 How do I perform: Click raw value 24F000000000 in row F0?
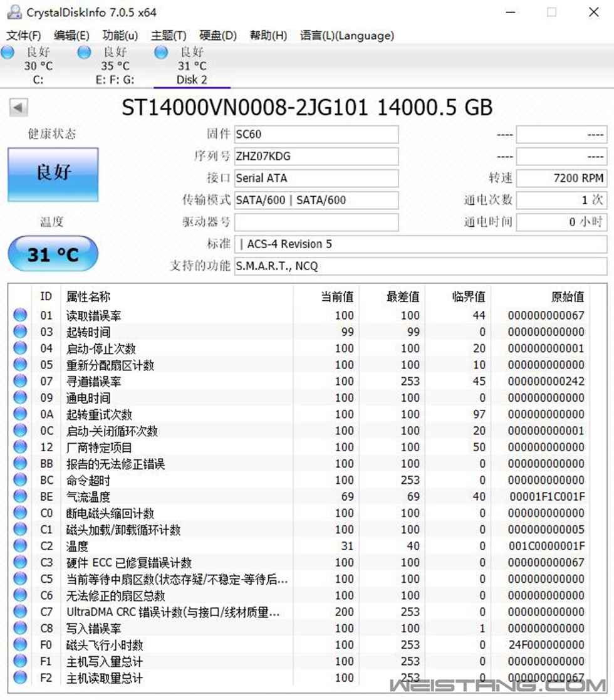tap(546, 645)
